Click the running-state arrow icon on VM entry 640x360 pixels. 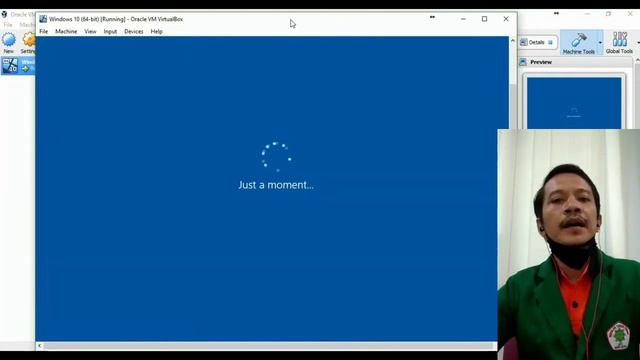pyautogui.click(x=26, y=69)
